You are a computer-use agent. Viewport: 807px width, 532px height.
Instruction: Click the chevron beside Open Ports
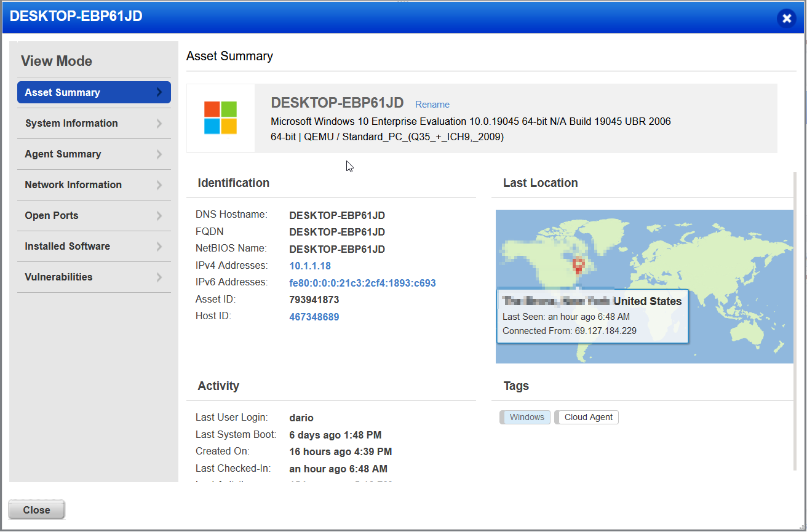(x=159, y=215)
